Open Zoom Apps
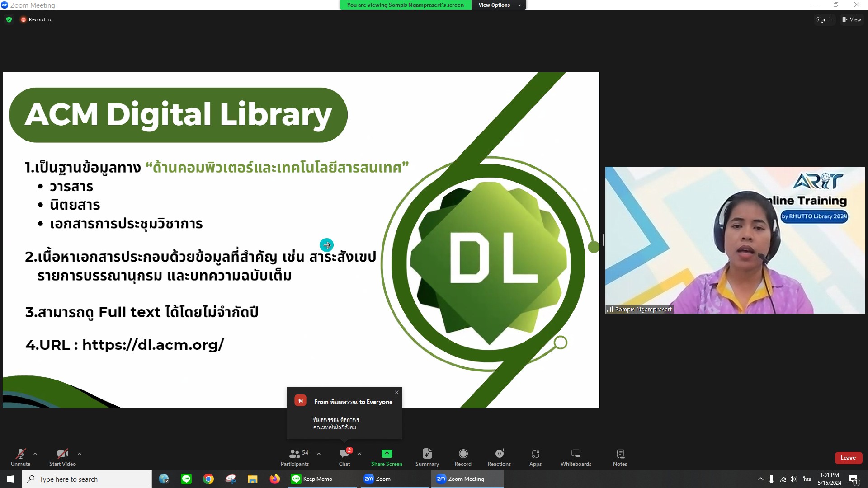The height and width of the screenshot is (488, 868). pyautogui.click(x=535, y=457)
